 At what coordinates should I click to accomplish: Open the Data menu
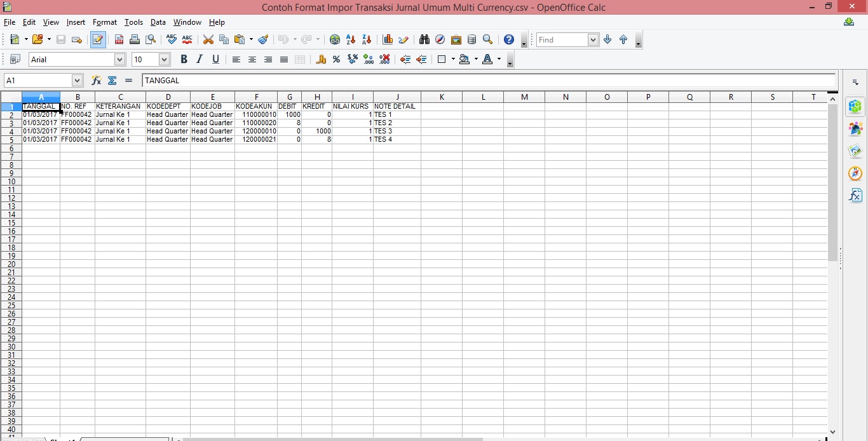[x=158, y=22]
